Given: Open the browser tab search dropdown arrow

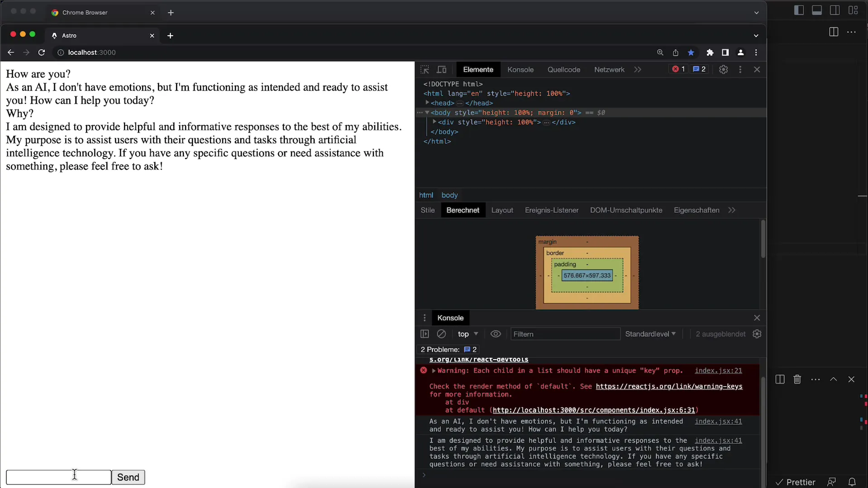Looking at the screenshot, I should (x=756, y=36).
